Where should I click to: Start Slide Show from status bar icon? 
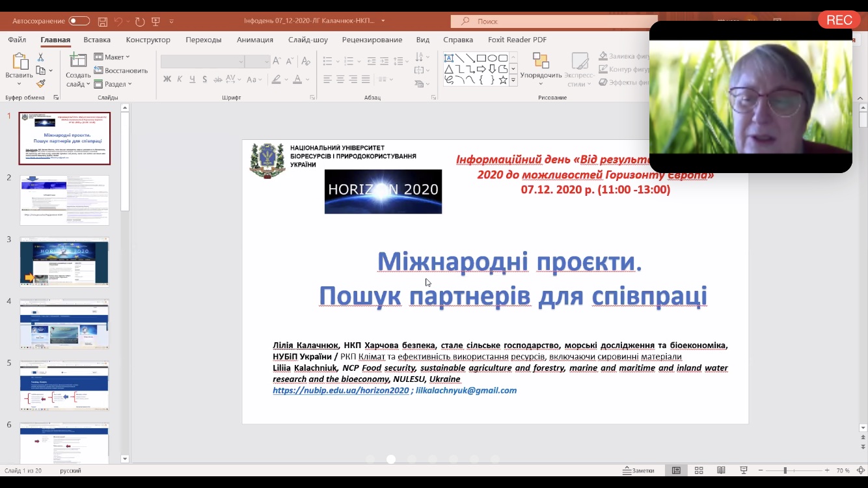click(744, 470)
